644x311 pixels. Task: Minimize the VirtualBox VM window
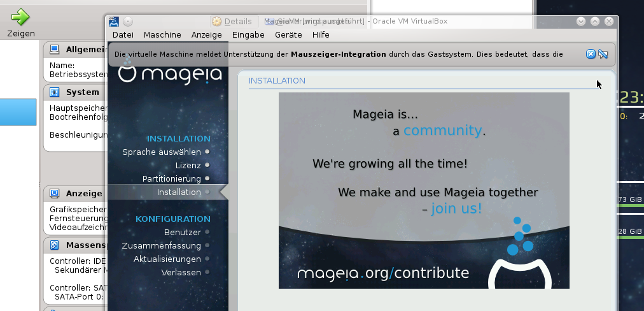[x=581, y=22]
